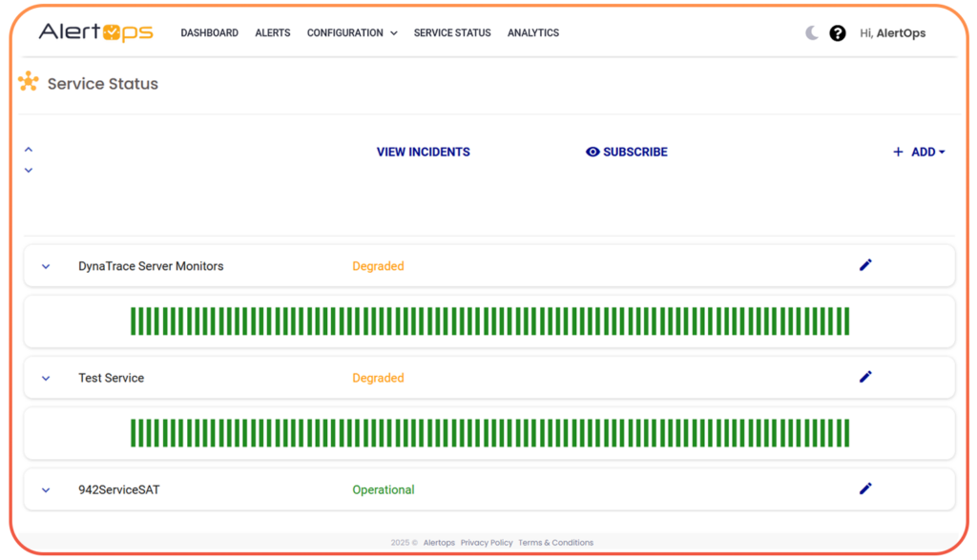Toggle dark mode with the moon icon
This screenshot has height=560, width=977.
(810, 31)
